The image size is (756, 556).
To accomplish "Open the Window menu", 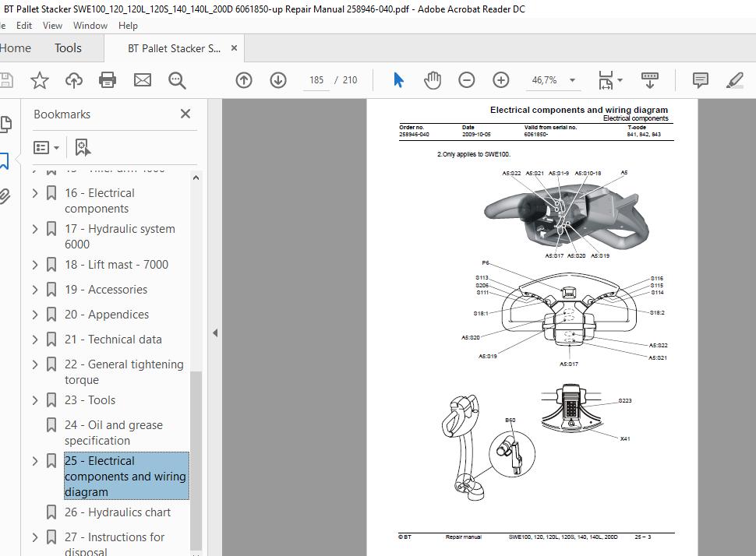I will (90, 26).
